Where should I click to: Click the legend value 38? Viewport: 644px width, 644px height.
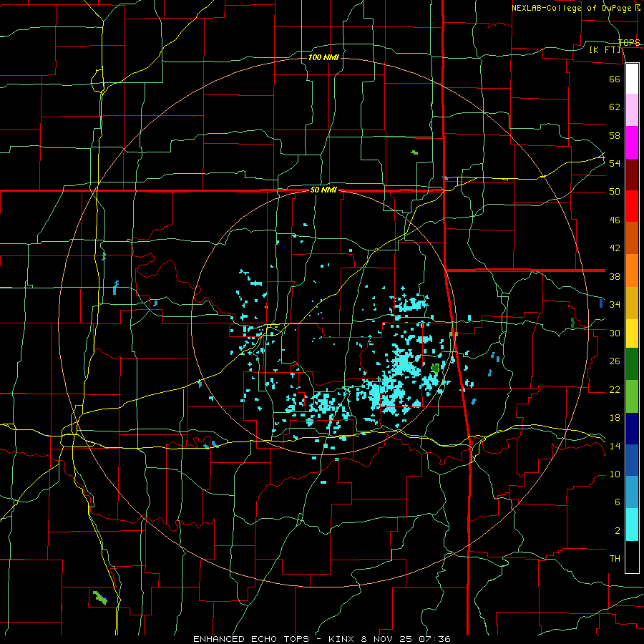point(615,276)
